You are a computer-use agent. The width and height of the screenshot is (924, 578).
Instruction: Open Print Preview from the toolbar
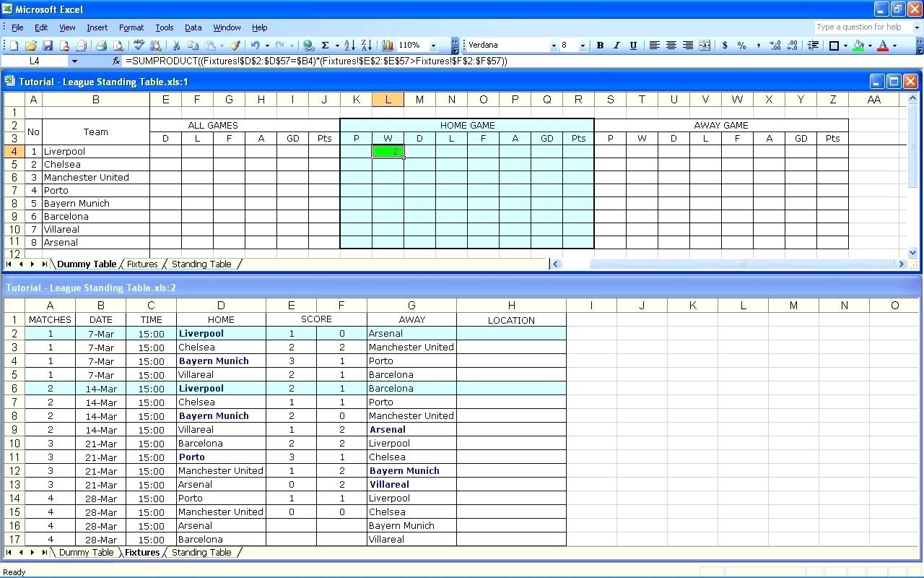118,46
